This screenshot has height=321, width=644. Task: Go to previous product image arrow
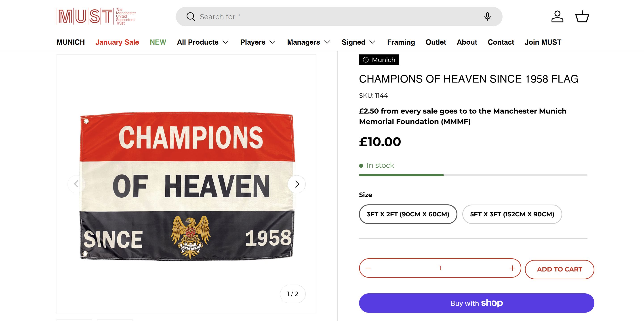coord(76,184)
